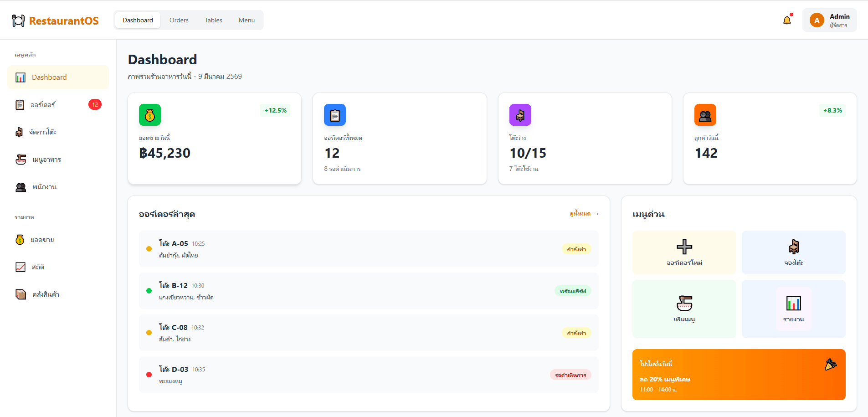
Task: Add a menu item via เพิ่มเมนู shortcut
Action: tap(684, 309)
